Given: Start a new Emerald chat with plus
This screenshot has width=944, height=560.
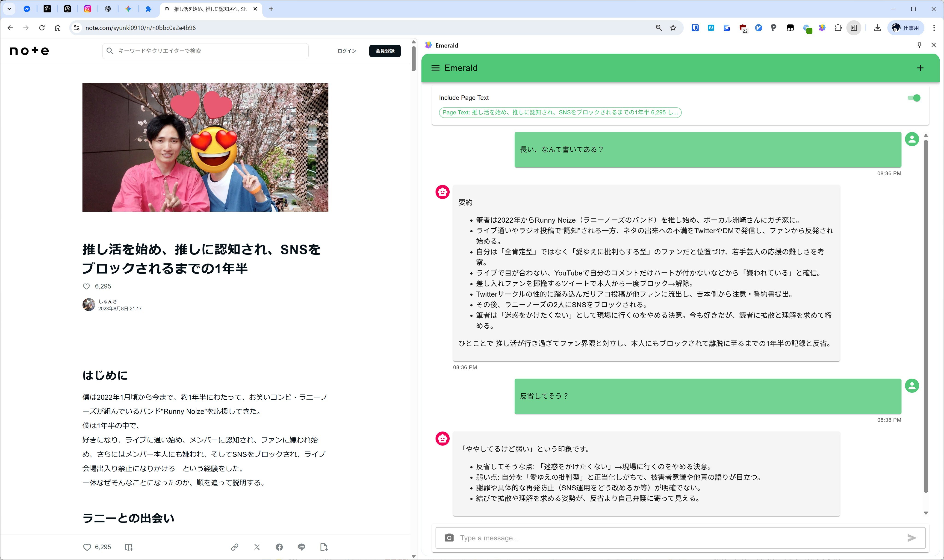Looking at the screenshot, I should point(920,68).
